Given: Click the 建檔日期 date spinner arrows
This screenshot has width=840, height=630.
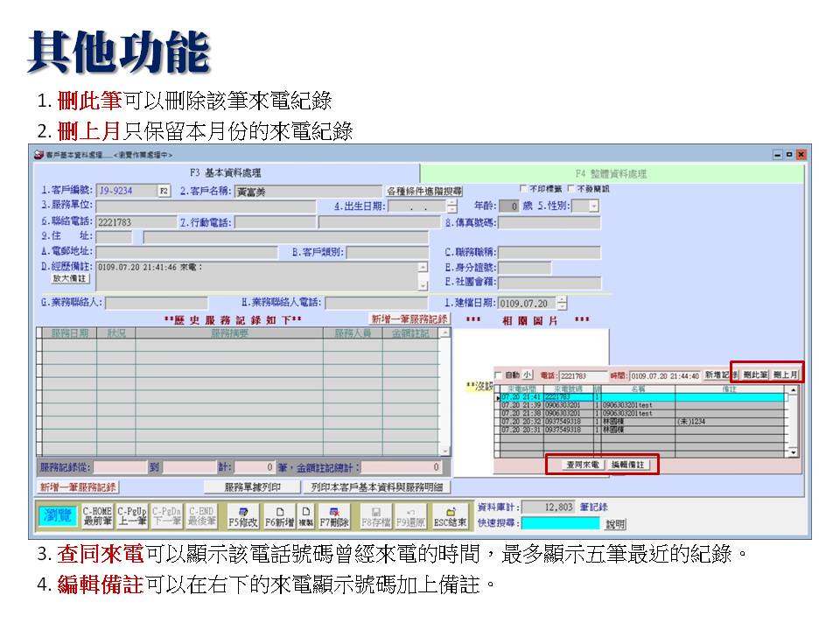Looking at the screenshot, I should pyautogui.click(x=561, y=303).
